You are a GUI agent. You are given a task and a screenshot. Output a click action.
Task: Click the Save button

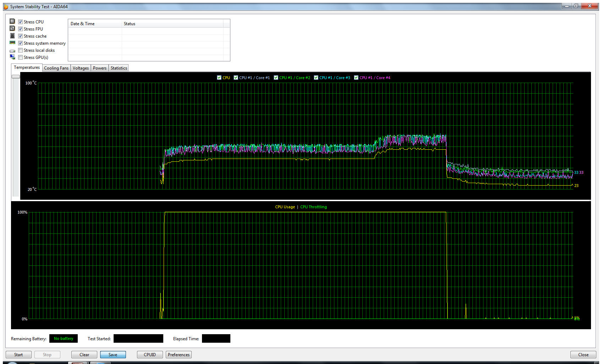[113, 355]
